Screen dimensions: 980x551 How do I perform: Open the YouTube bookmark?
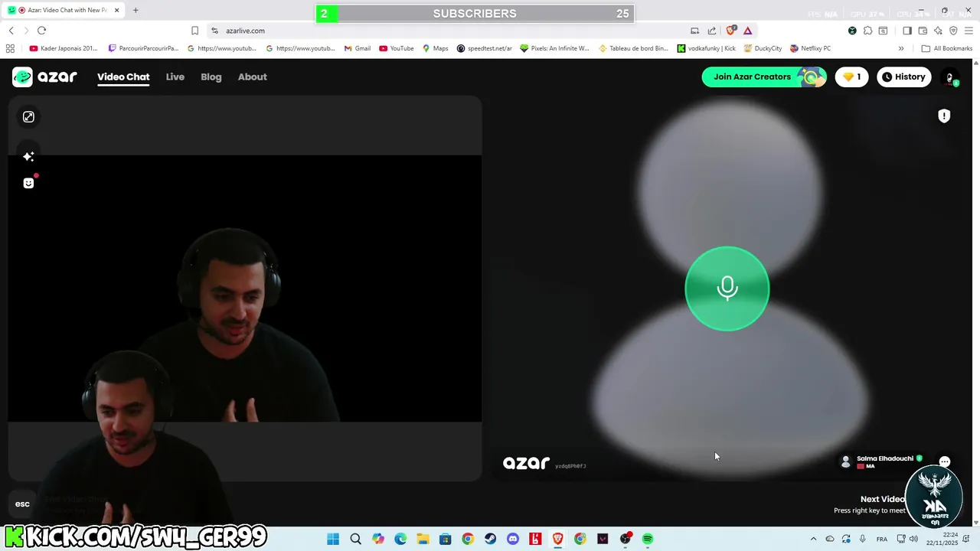pyautogui.click(x=397, y=48)
